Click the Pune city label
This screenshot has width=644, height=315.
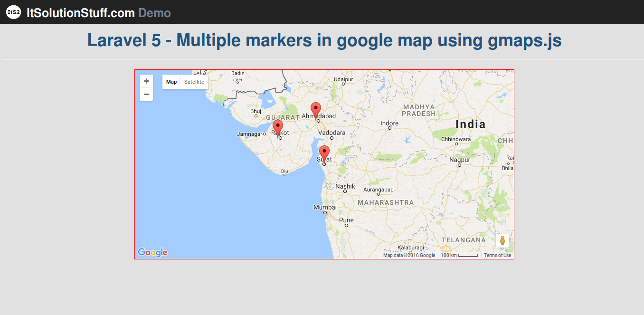346,220
